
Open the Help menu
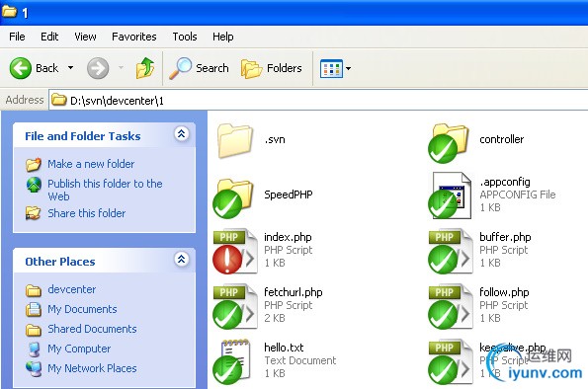(222, 37)
